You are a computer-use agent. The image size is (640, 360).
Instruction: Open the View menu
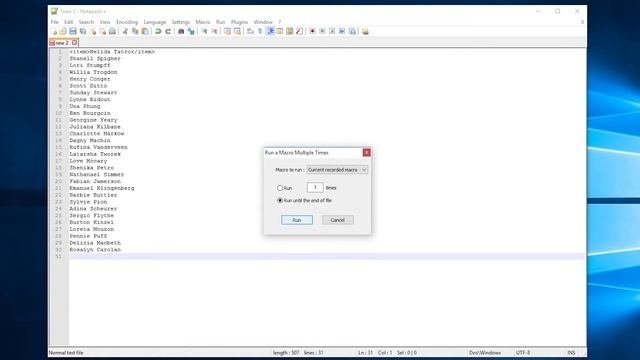pos(105,22)
